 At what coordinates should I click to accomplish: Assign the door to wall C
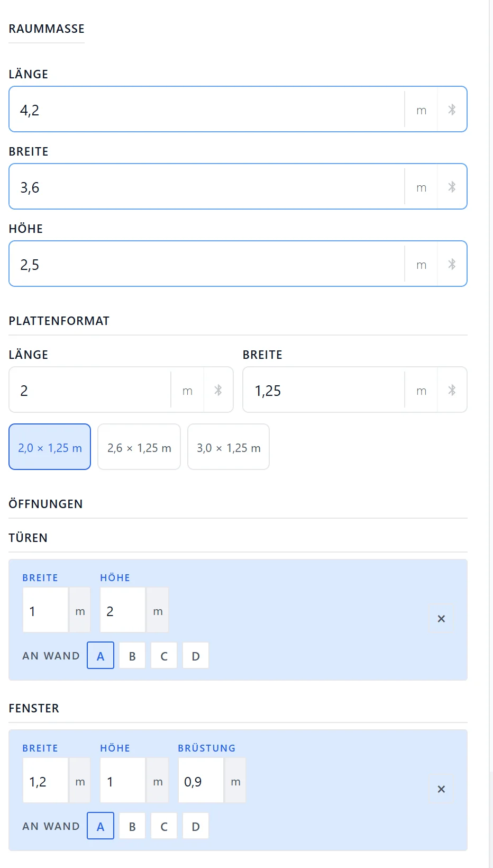coord(164,656)
